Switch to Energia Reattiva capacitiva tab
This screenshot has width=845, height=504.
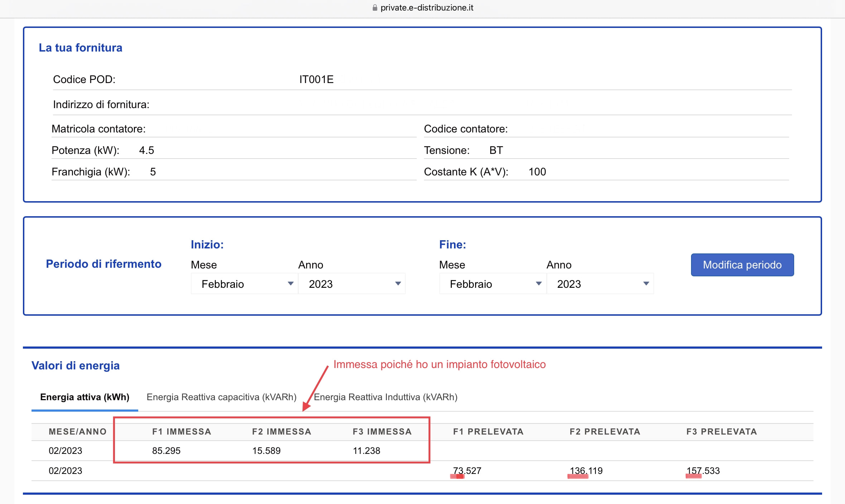pos(221,397)
